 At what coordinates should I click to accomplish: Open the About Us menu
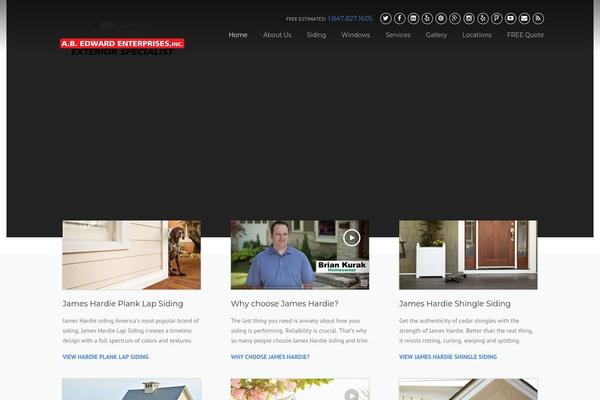pos(277,35)
